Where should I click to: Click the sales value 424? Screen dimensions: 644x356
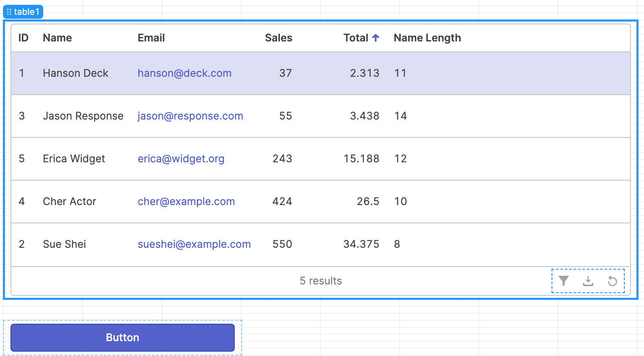pyautogui.click(x=282, y=202)
